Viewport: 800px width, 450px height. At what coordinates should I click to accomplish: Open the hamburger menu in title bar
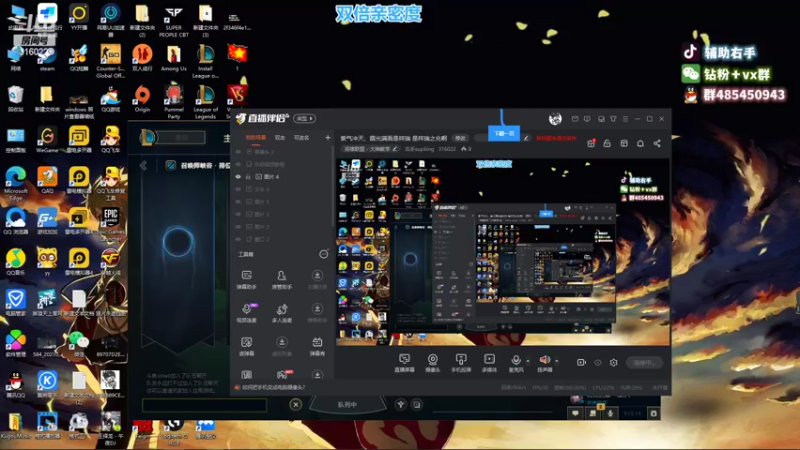[x=625, y=119]
